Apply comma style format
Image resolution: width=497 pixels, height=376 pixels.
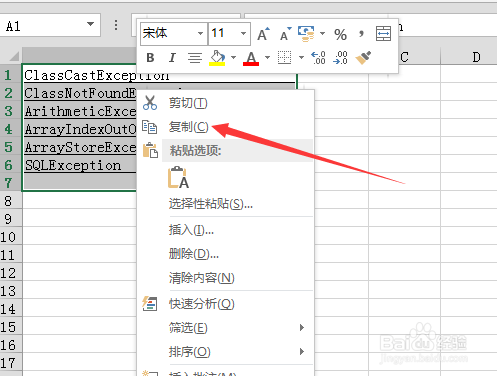[361, 34]
